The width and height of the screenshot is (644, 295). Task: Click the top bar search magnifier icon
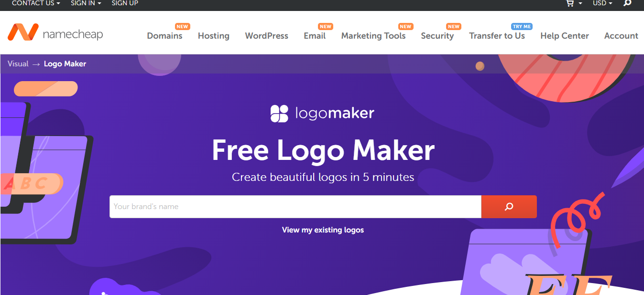pos(628,3)
